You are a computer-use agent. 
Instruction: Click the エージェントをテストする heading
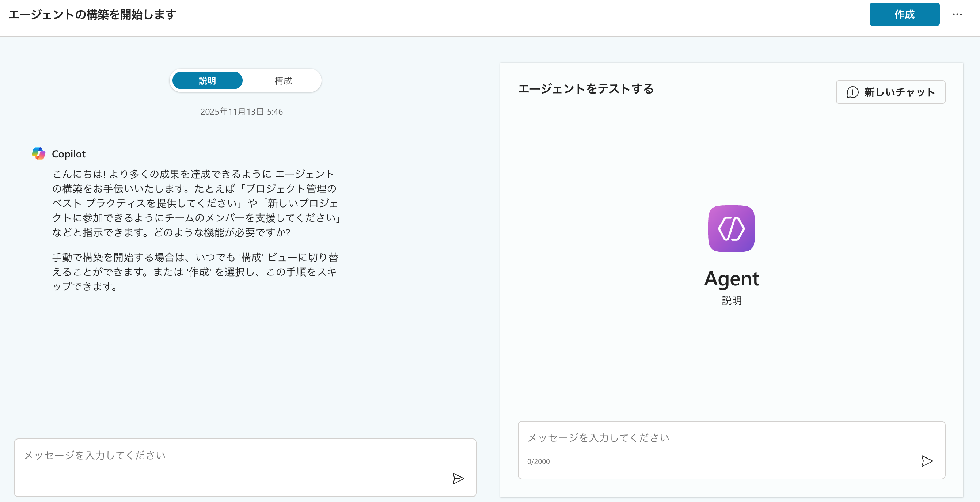click(586, 89)
